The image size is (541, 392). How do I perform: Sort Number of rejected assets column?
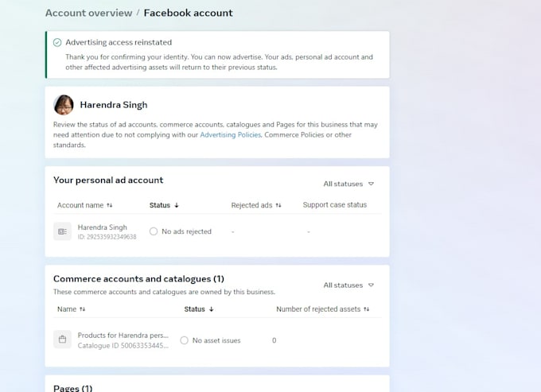click(322, 309)
